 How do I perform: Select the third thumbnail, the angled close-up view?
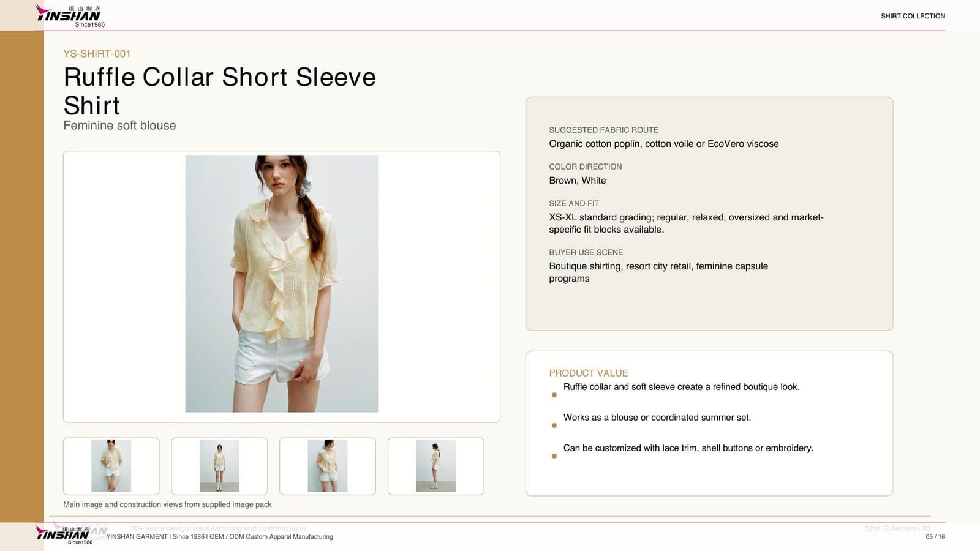click(328, 465)
